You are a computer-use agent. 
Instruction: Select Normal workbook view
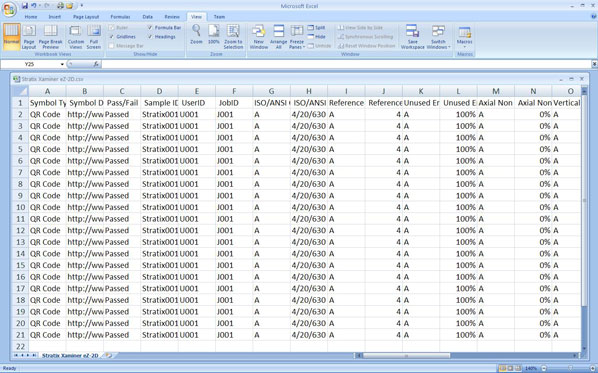click(11, 37)
